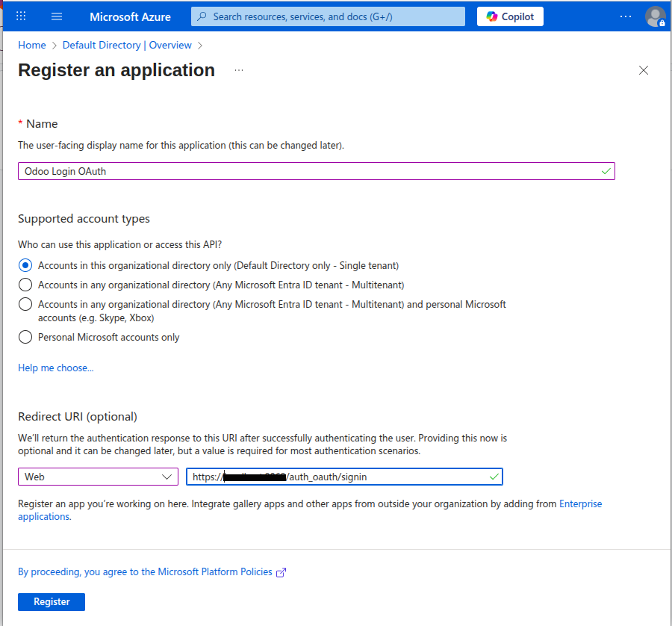The width and height of the screenshot is (672, 626).
Task: Open the portal hamburger menu
Action: click(x=57, y=16)
